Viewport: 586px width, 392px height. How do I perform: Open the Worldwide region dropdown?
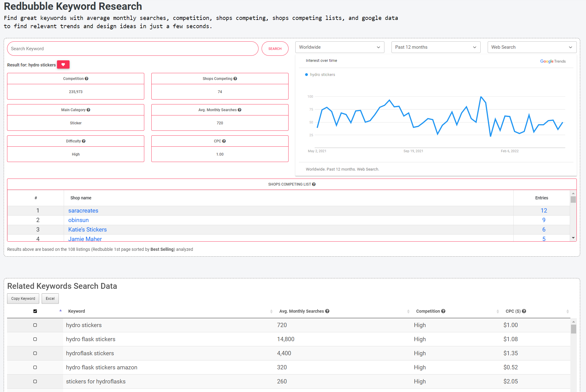pyautogui.click(x=340, y=47)
